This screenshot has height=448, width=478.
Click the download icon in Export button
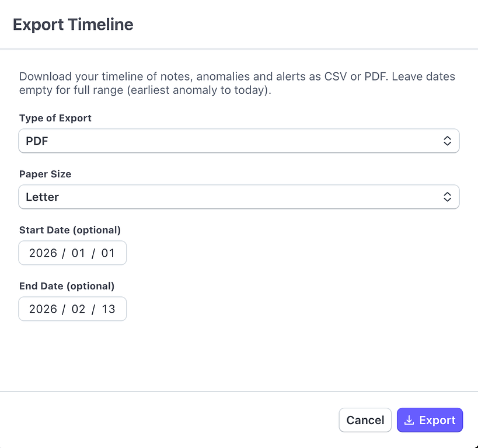tap(409, 420)
